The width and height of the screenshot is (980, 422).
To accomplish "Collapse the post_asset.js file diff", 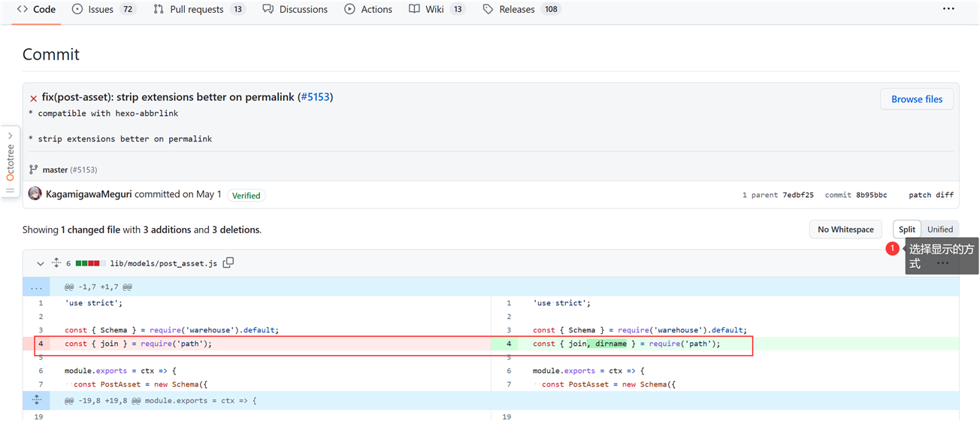I will (x=40, y=263).
